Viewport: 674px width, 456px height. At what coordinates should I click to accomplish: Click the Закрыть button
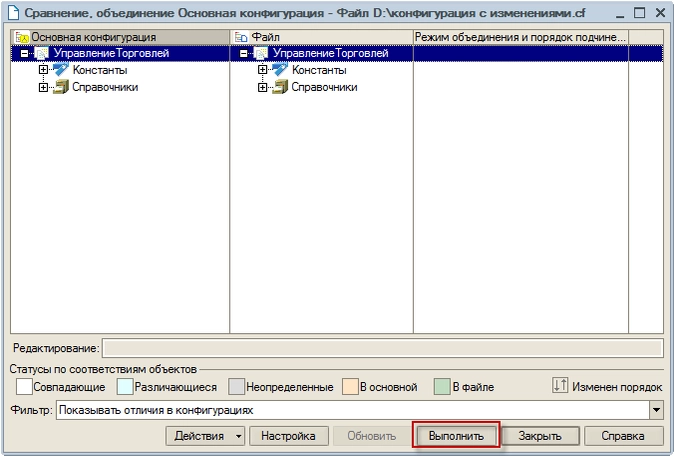[x=540, y=436]
